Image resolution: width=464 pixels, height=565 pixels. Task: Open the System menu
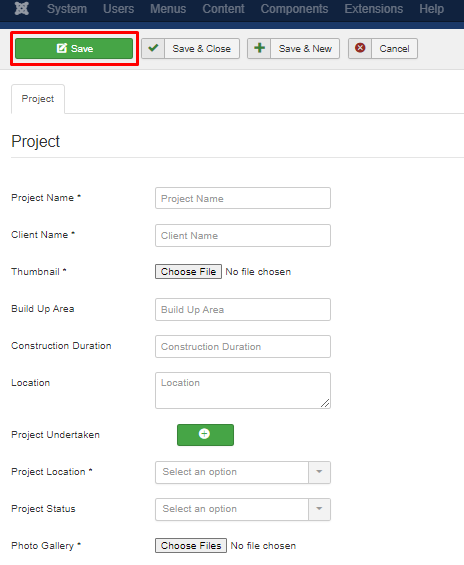pyautogui.click(x=67, y=9)
